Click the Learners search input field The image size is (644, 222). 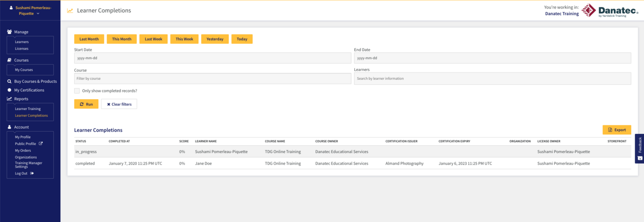pyautogui.click(x=492, y=78)
